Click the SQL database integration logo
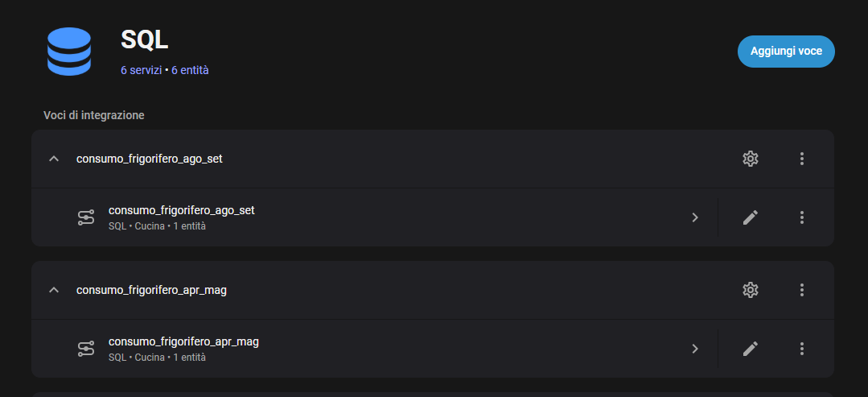 (69, 52)
